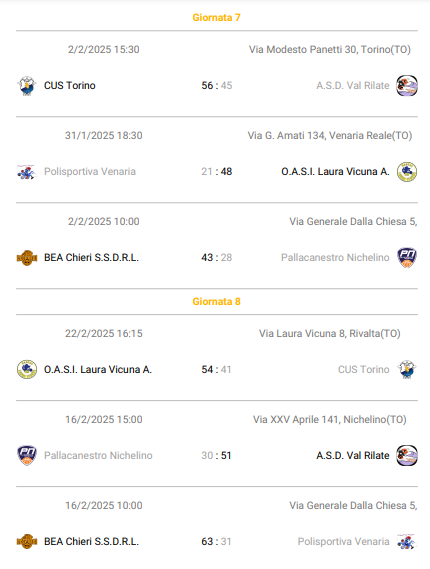
Task: Open the 21 : 48 match score
Action: click(x=217, y=171)
